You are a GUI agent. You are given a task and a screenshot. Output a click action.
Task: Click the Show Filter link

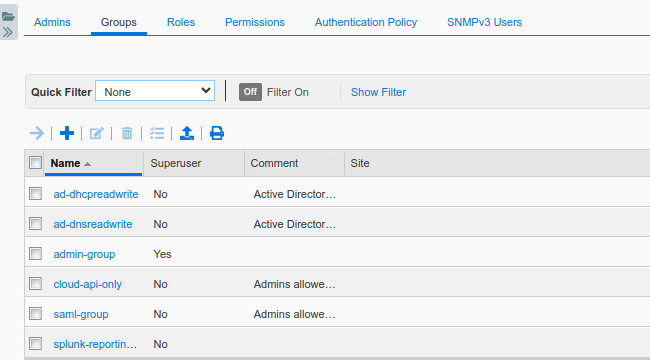pyautogui.click(x=378, y=92)
